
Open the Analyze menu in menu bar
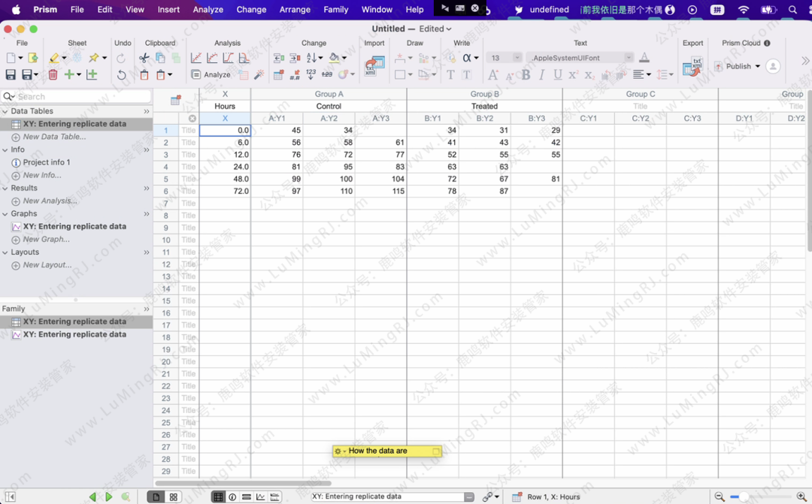208,10
